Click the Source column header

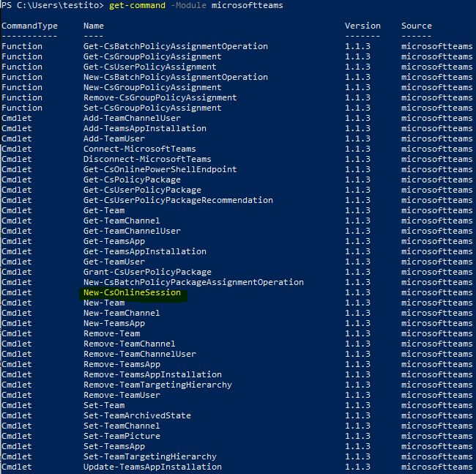[416, 26]
